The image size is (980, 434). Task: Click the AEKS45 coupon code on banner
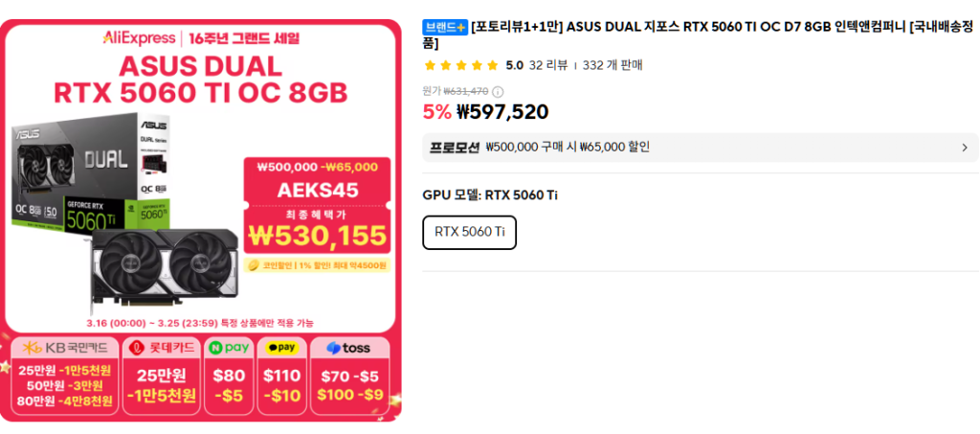coord(317,190)
